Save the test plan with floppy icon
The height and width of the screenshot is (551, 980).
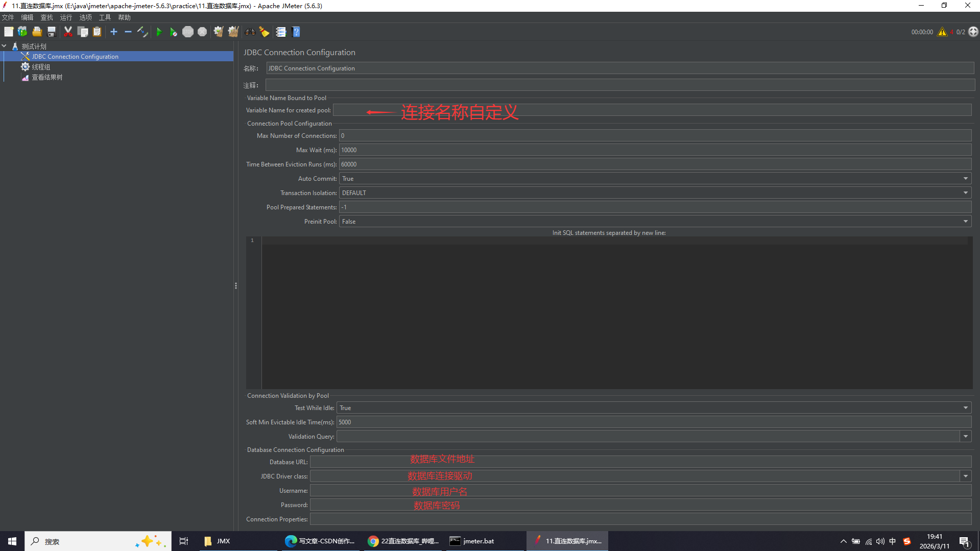coord(52,32)
